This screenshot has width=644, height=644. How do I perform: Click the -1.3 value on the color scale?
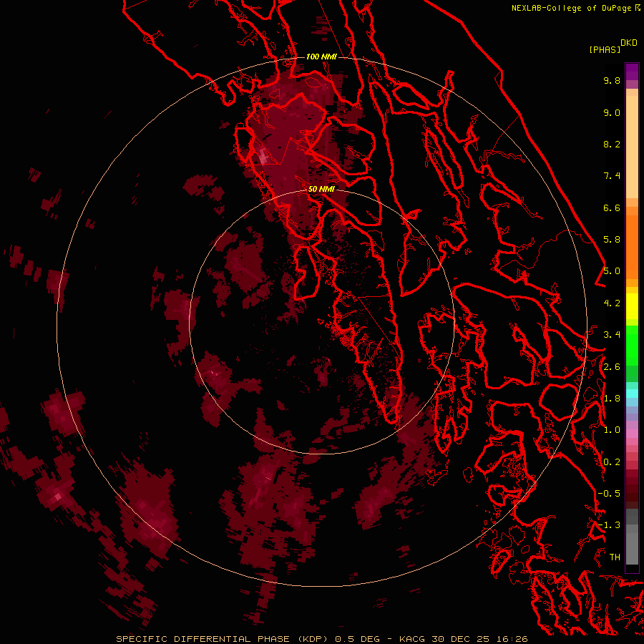click(x=609, y=525)
